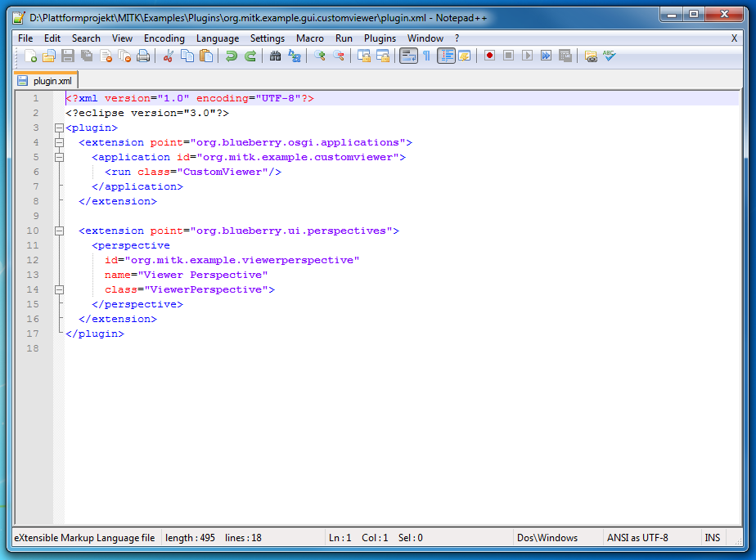This screenshot has height=560, width=756.
Task: Undo the last action
Action: 231,56
